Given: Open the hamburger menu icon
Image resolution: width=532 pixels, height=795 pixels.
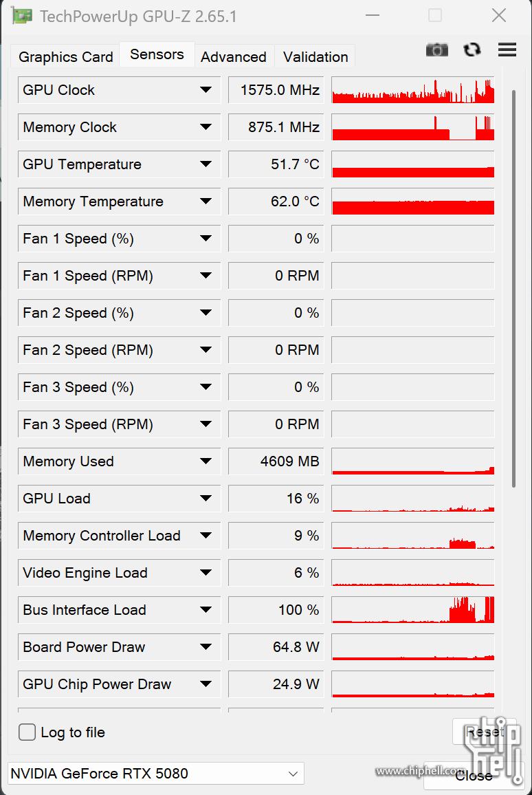Looking at the screenshot, I should (x=507, y=50).
